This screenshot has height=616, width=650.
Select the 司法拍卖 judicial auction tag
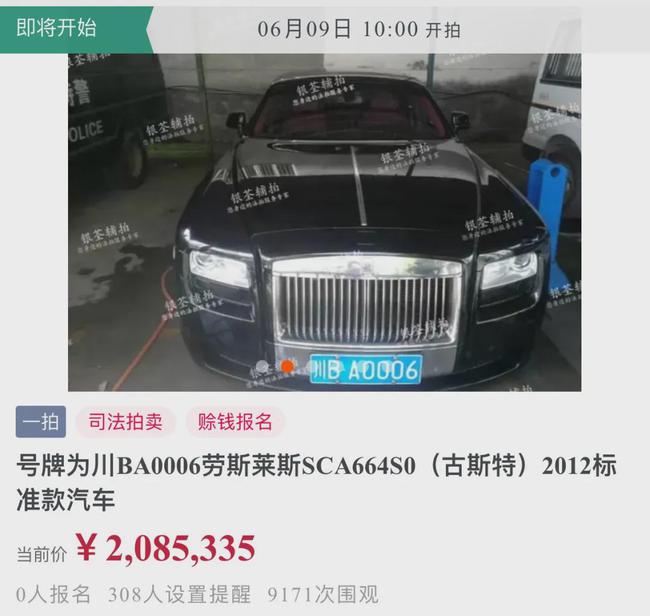click(125, 422)
